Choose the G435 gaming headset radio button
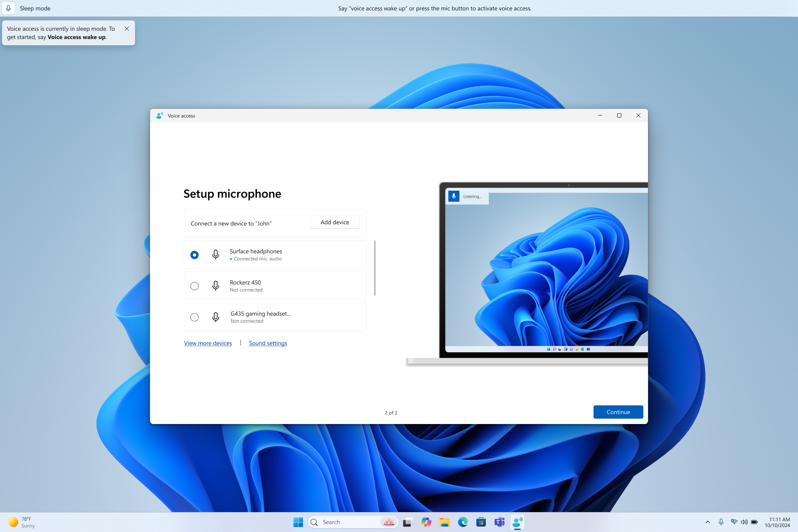This screenshot has height=532, width=798. click(195, 317)
